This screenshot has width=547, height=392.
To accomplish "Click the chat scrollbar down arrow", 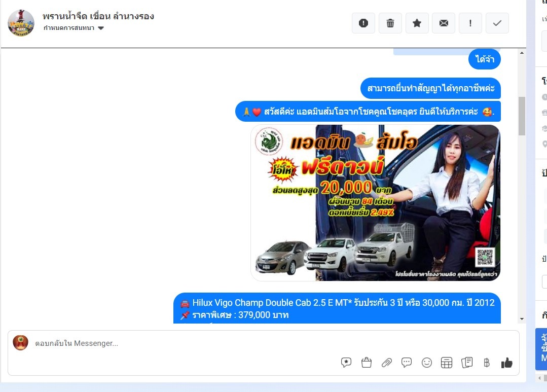I will (x=522, y=318).
